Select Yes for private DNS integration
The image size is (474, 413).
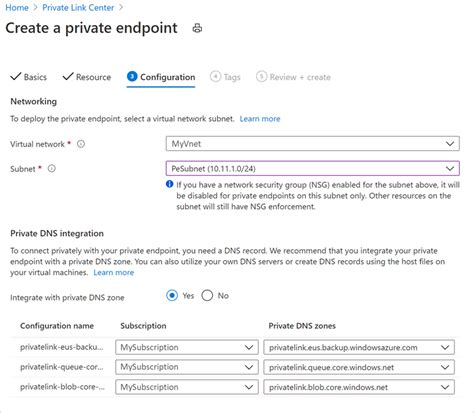(x=172, y=296)
